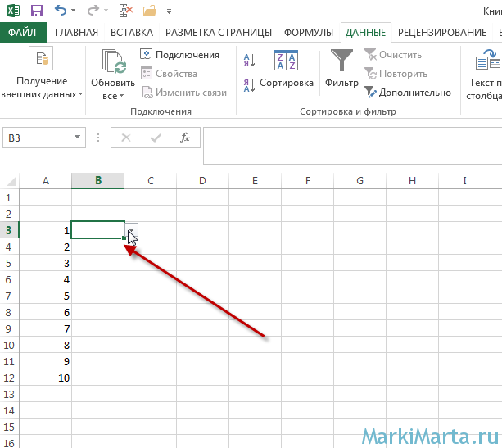Image resolution: width=502 pixels, height=448 pixels.
Task: Open the dropdown arrow beside cell B3
Action: pyautogui.click(x=132, y=229)
